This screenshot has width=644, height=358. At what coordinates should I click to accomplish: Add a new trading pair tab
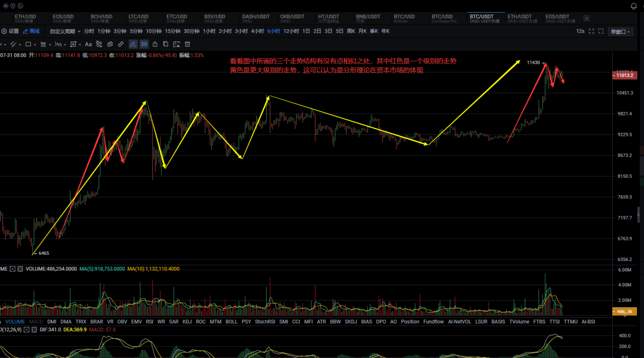586,19
